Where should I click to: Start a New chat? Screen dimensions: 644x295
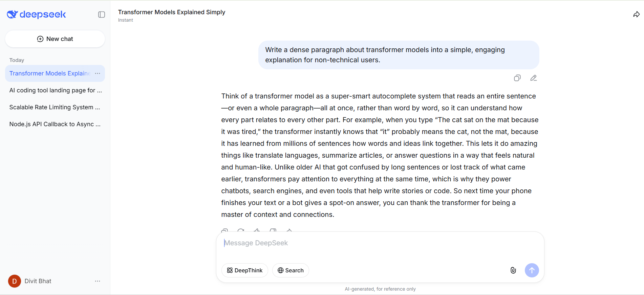tap(55, 39)
